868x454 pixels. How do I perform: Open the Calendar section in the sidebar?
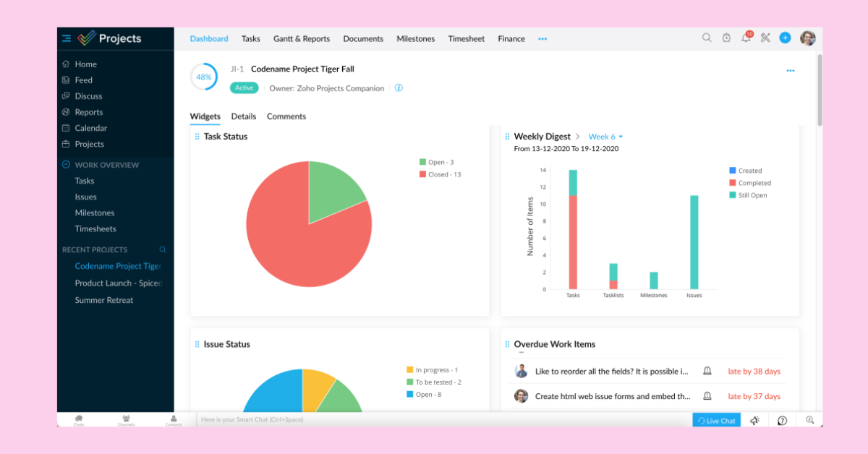pyautogui.click(x=90, y=128)
